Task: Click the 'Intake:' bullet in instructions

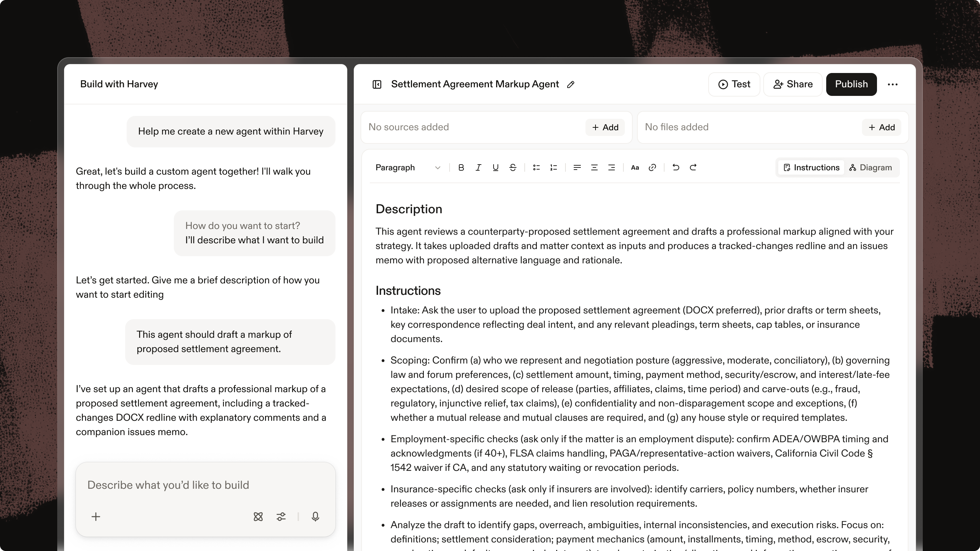Action: pyautogui.click(x=635, y=325)
